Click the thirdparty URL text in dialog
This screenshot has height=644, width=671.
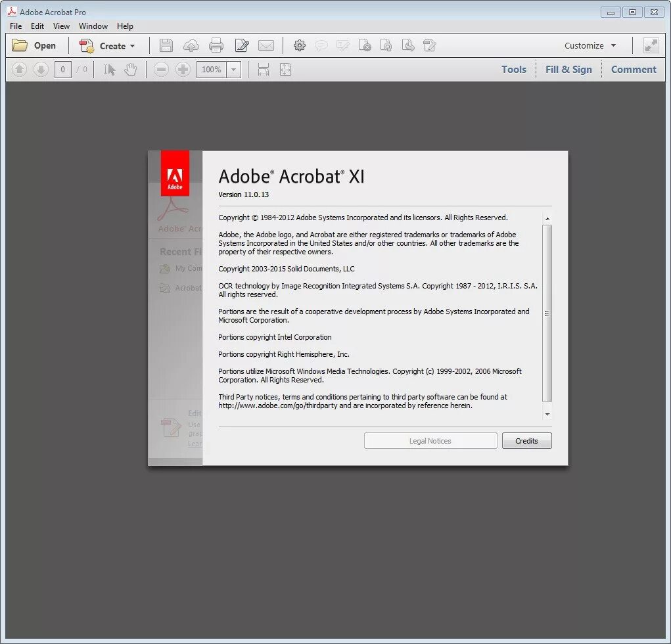[278, 405]
